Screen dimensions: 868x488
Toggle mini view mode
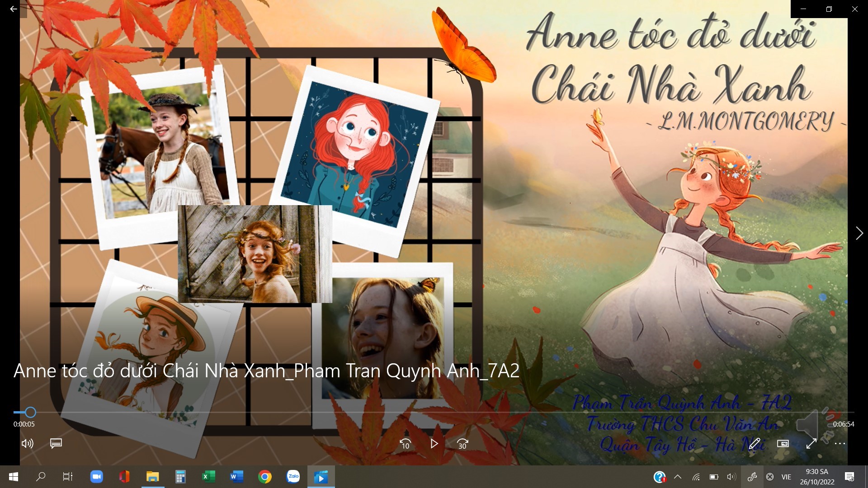[x=783, y=444]
